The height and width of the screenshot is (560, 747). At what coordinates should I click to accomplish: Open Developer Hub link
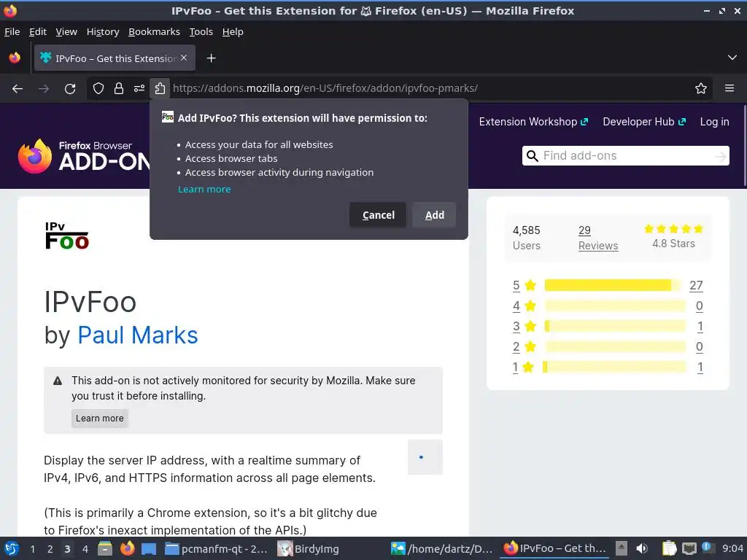pos(644,122)
